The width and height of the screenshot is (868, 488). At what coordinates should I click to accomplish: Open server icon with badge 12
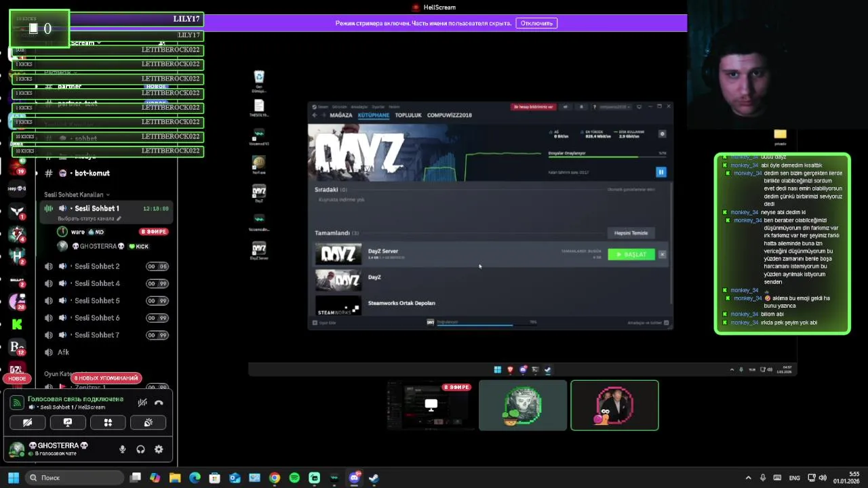point(17,347)
